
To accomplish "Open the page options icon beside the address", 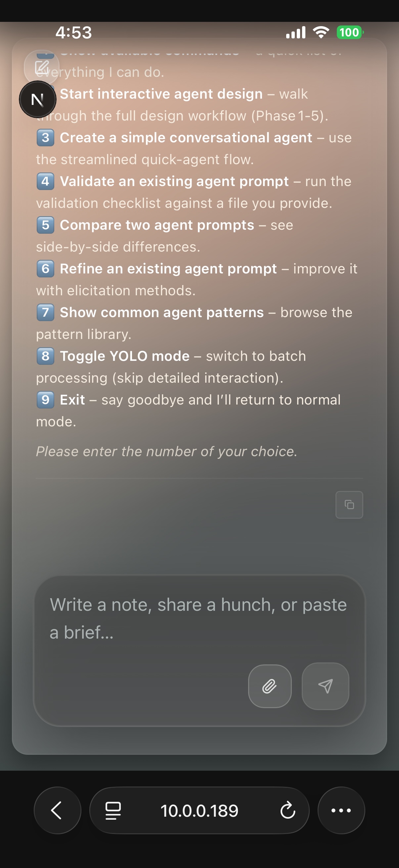I will pos(113,810).
